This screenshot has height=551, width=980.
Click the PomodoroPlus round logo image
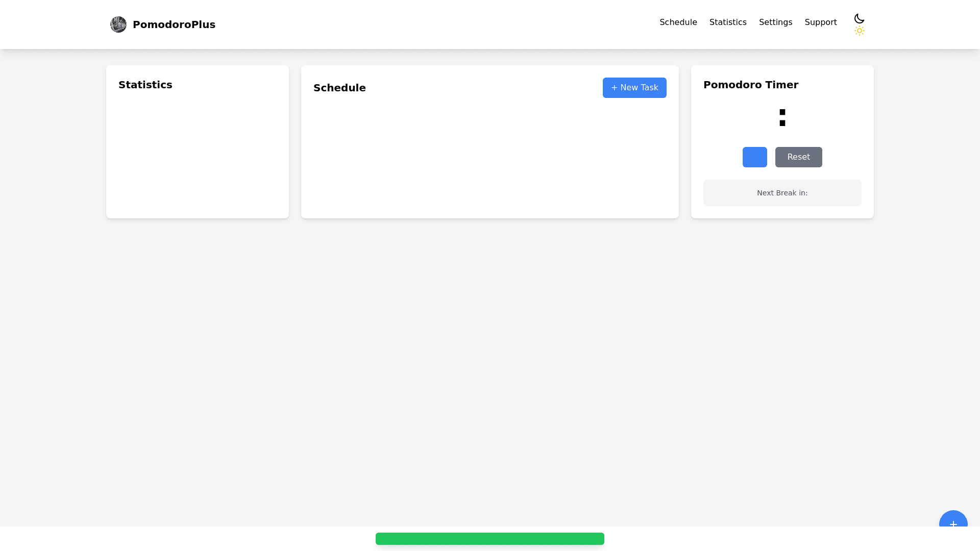[118, 24]
